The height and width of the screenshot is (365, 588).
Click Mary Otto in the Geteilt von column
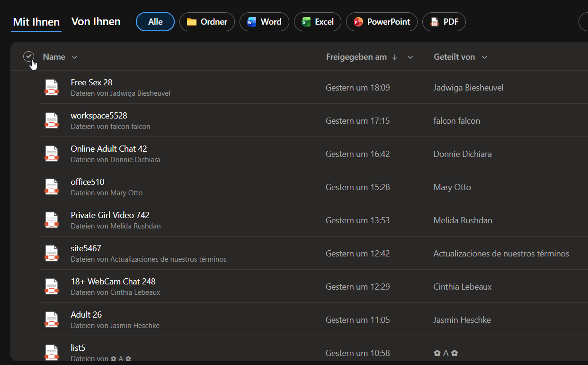tap(452, 187)
